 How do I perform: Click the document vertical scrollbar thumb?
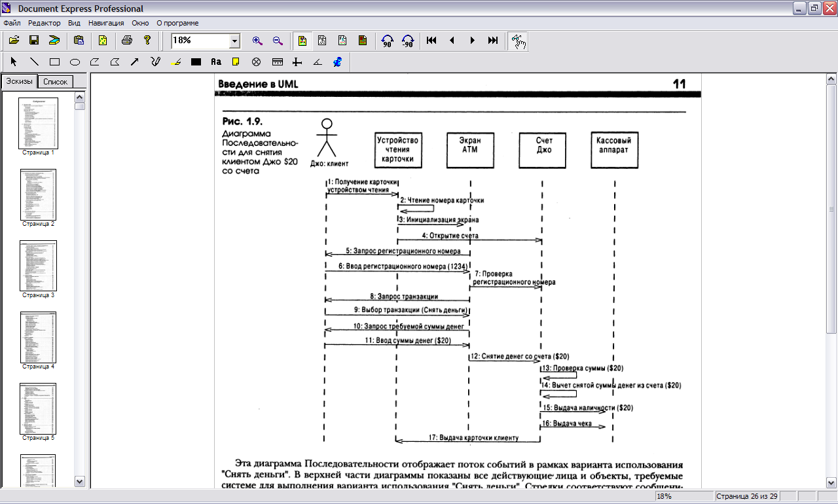(832, 209)
